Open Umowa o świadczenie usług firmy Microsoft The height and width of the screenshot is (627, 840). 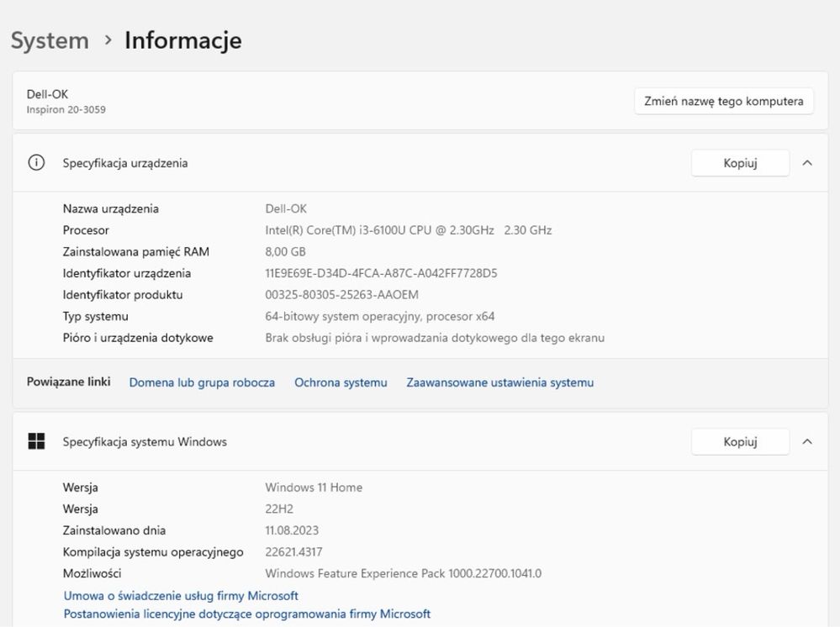pos(181,595)
